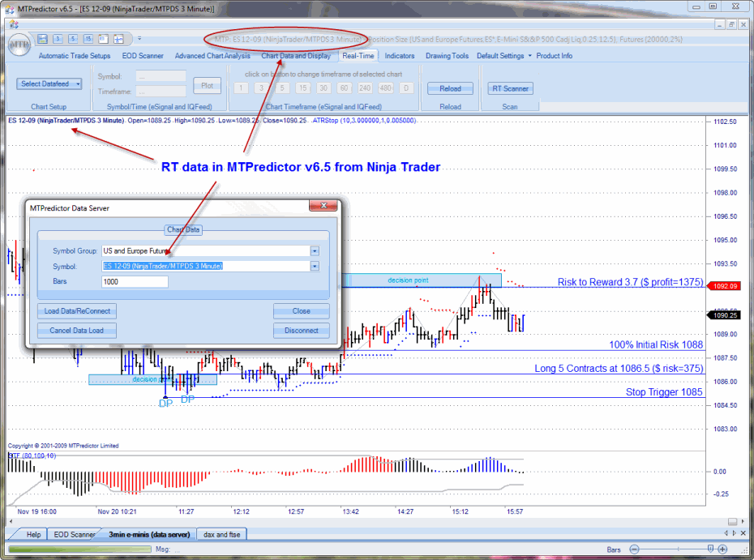Open the dax and ftse bottom tab

coord(221,535)
